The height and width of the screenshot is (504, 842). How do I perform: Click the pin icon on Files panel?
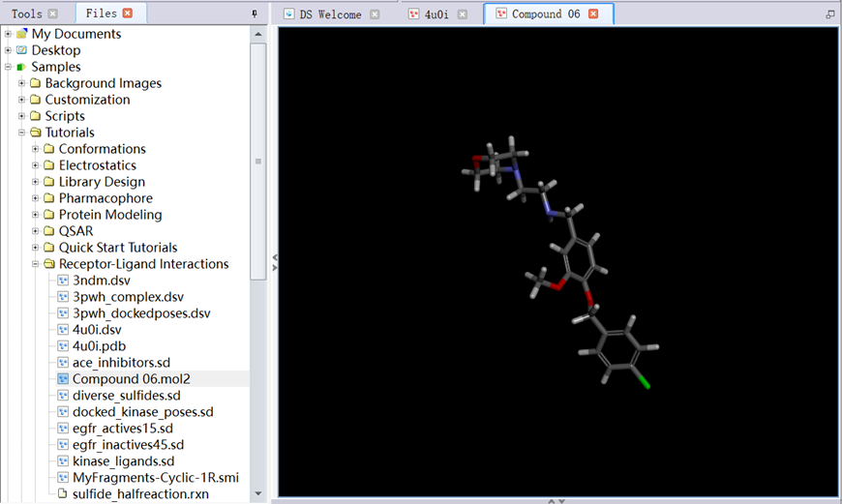255,14
